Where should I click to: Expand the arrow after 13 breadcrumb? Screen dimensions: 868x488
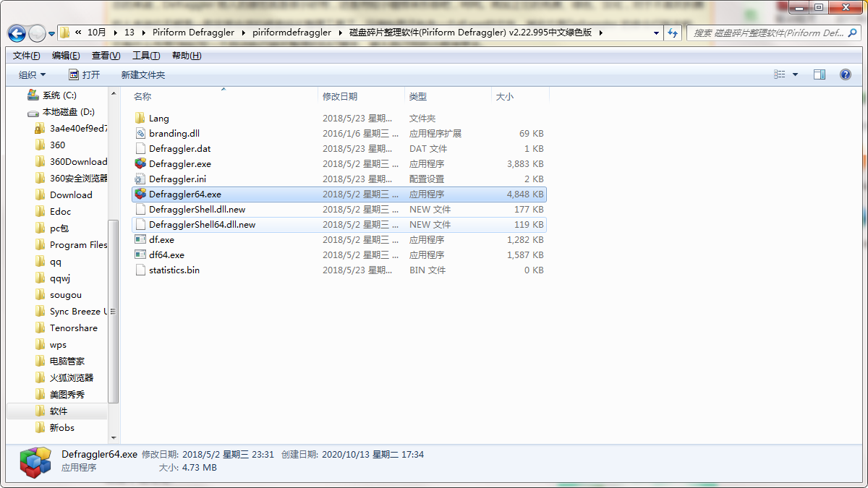click(x=142, y=33)
